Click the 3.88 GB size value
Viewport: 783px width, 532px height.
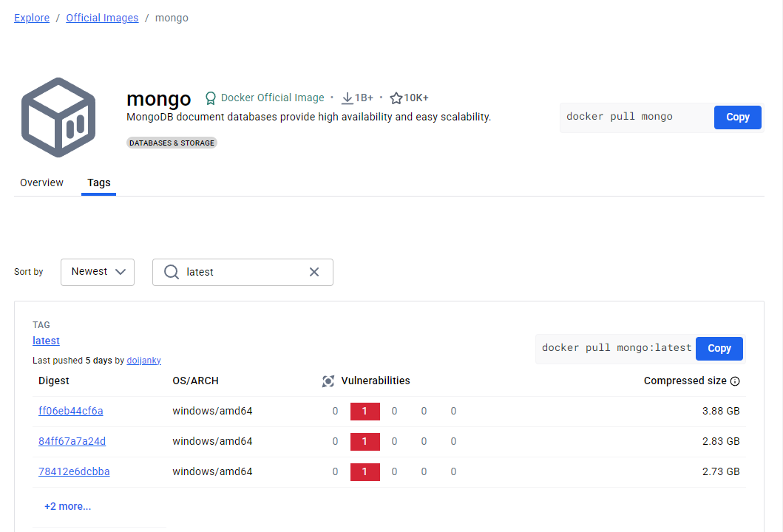point(721,412)
